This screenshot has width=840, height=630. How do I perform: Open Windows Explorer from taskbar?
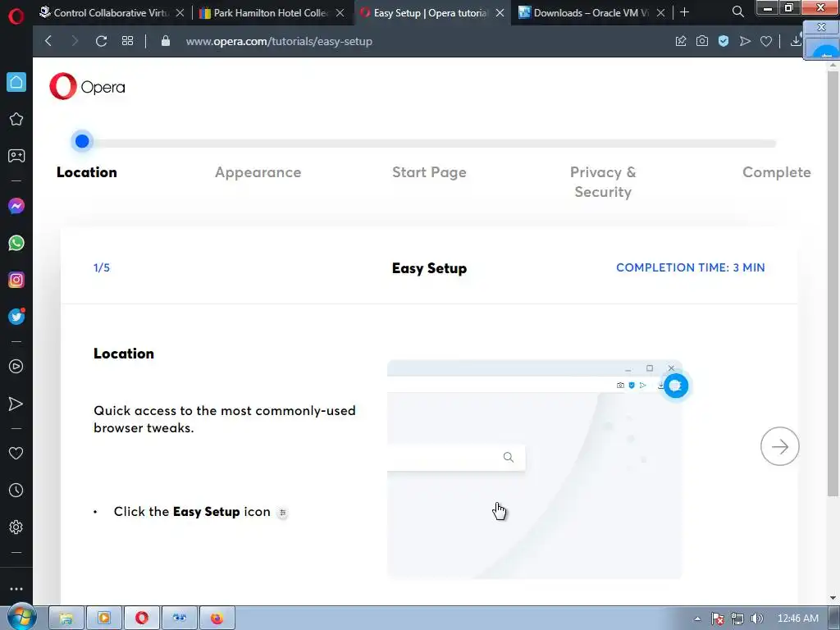coord(66,619)
